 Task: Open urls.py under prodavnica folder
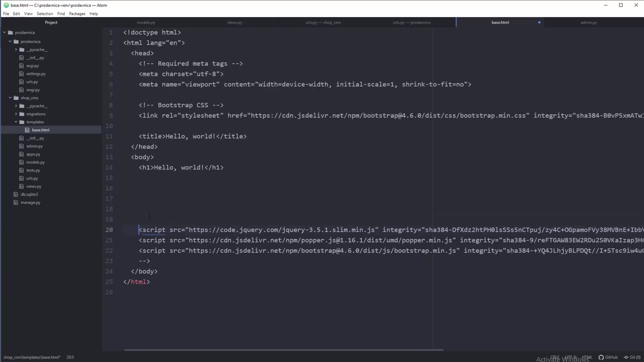pos(32,82)
